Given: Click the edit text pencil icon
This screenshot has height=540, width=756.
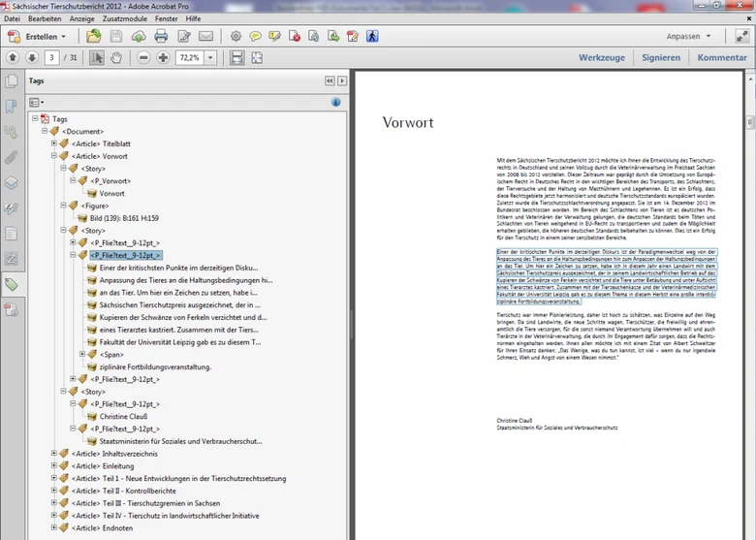Looking at the screenshot, I should pyautogui.click(x=184, y=36).
